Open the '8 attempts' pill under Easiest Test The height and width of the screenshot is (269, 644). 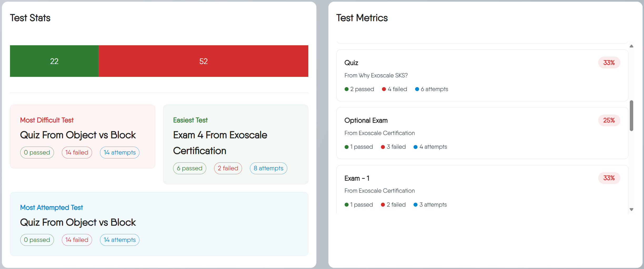pyautogui.click(x=268, y=168)
